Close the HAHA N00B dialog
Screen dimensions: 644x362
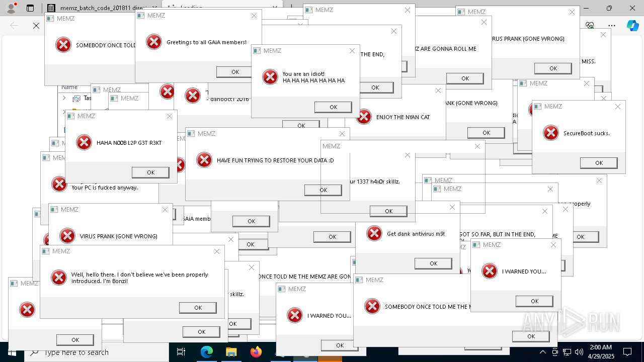click(x=170, y=116)
